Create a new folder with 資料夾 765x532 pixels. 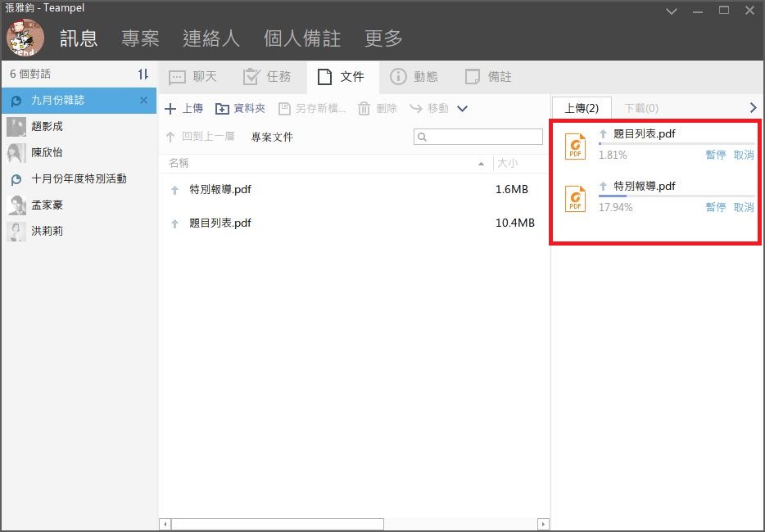click(241, 109)
